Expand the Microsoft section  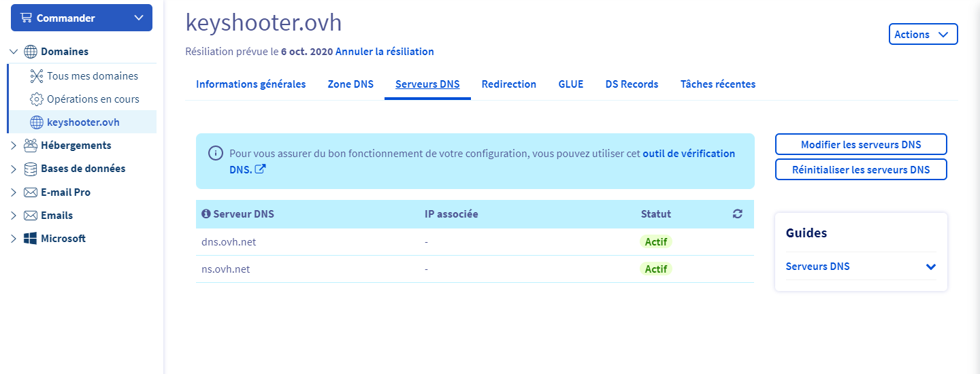[x=14, y=239]
